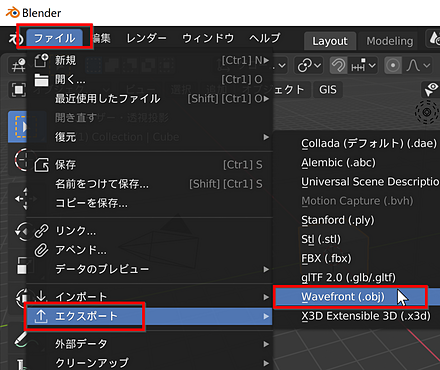Switch to the Modeling workspace tab
440x370 pixels.
tap(390, 41)
